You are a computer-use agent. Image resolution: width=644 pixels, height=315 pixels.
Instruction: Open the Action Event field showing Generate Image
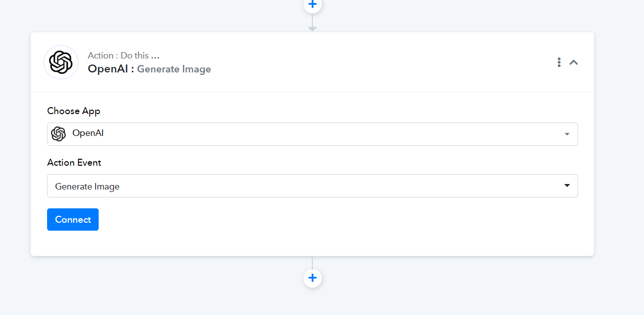coord(312,186)
